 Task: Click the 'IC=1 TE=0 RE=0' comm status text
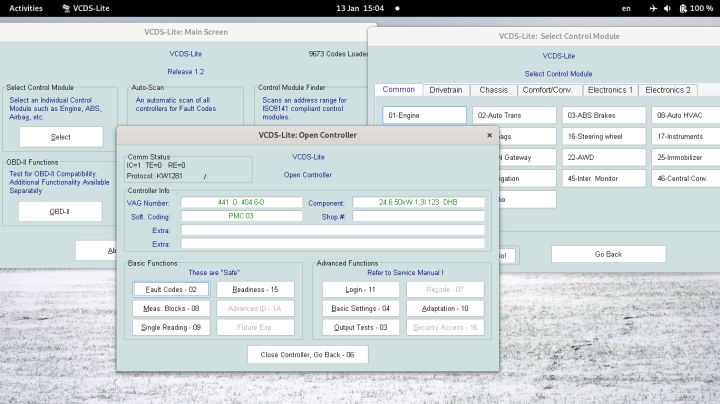156,165
